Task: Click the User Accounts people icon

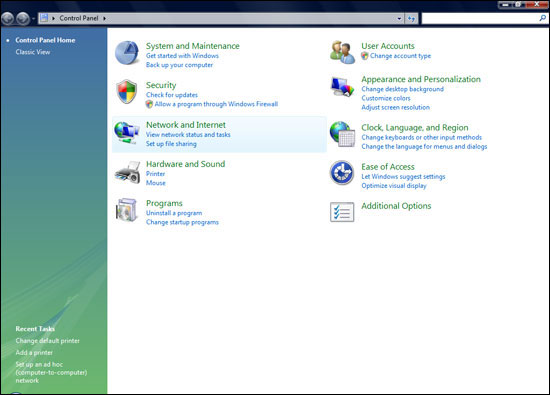Action: tap(342, 52)
